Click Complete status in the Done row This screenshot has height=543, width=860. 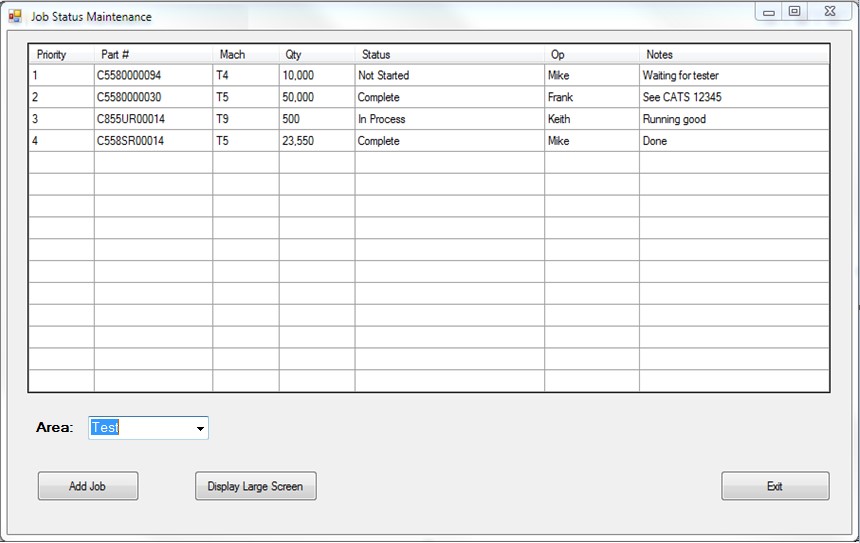pyautogui.click(x=450, y=141)
